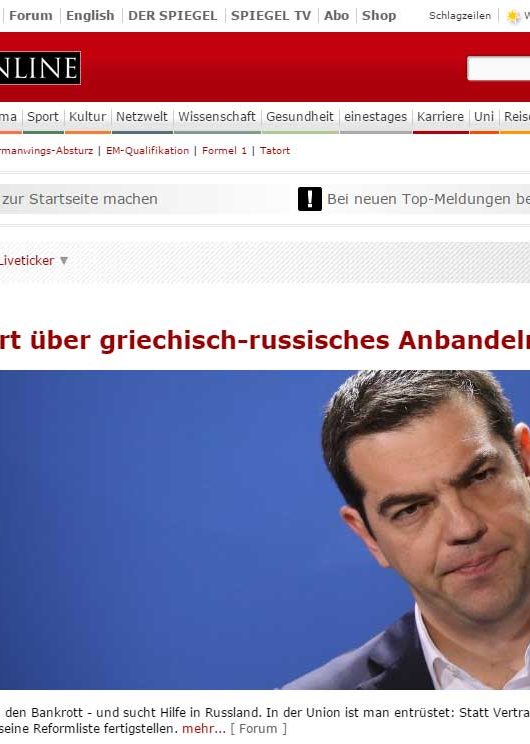Open einestages from the navigation bar
Image resolution: width=530 pixels, height=744 pixels.
pyautogui.click(x=375, y=117)
